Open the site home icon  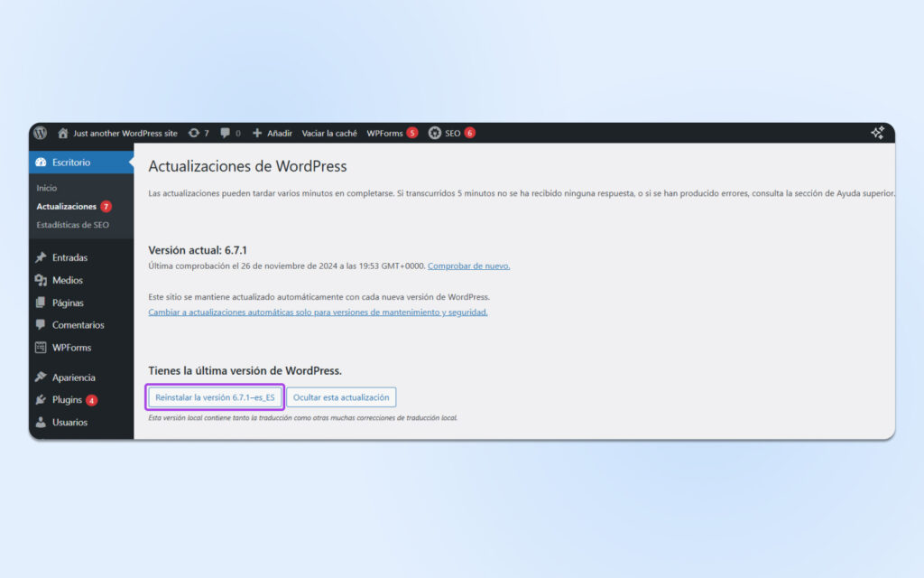[x=63, y=133]
